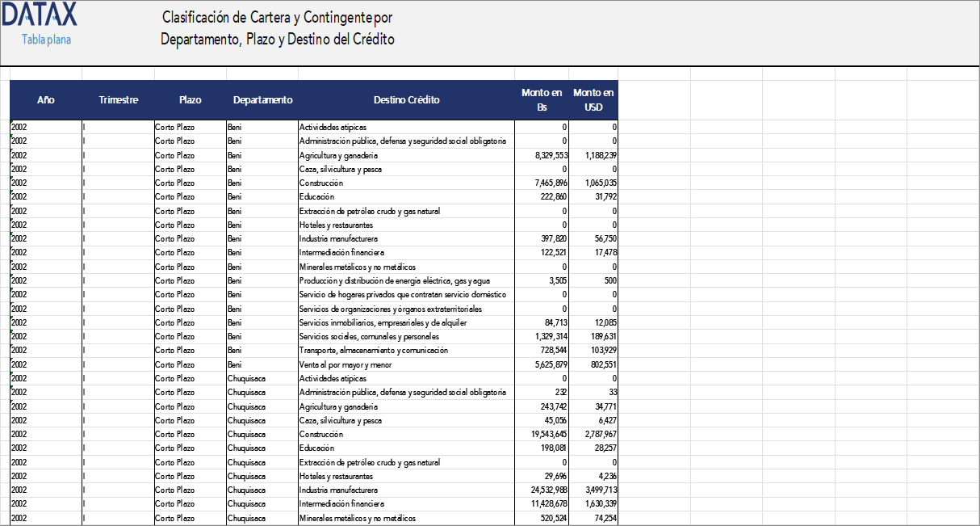Select the Trimestre column header
Image resolution: width=980 pixels, height=526 pixels.
[x=118, y=99]
